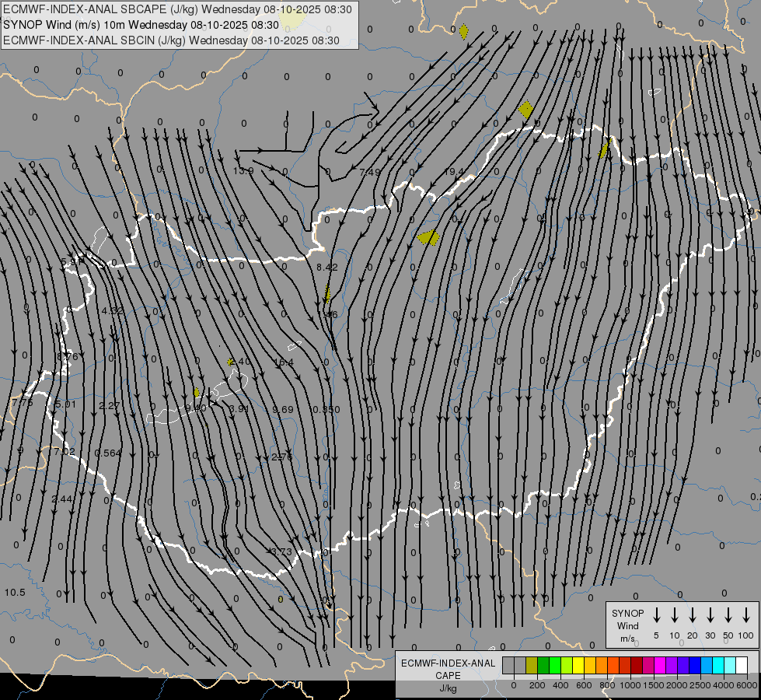Select the dark blue 2500 J/kg swatch

(x=695, y=665)
